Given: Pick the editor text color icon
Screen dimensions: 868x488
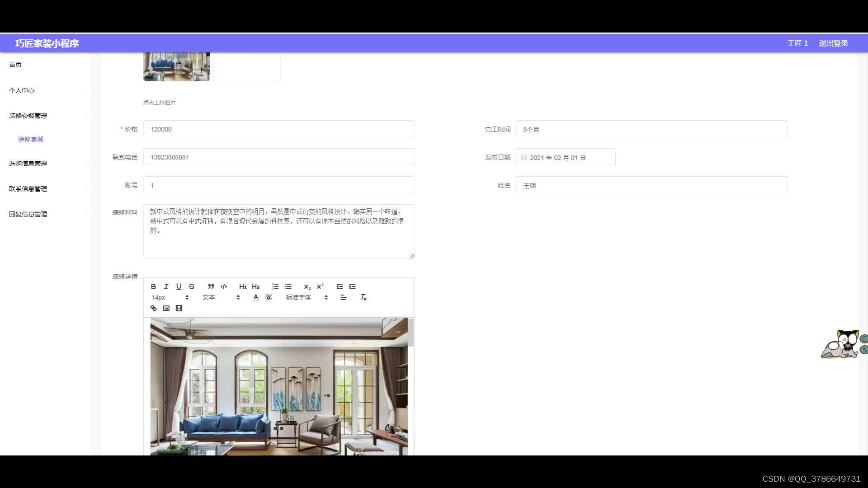Looking at the screenshot, I should click(256, 297).
